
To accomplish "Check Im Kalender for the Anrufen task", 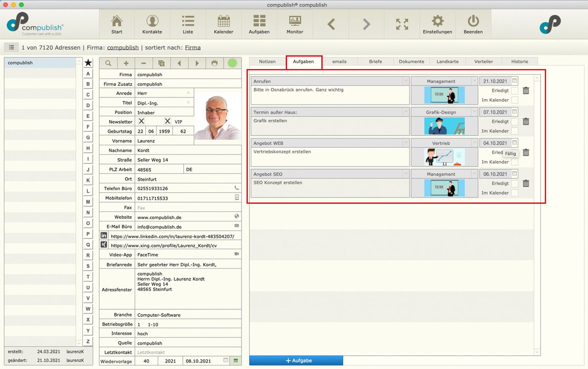I will tap(515, 100).
